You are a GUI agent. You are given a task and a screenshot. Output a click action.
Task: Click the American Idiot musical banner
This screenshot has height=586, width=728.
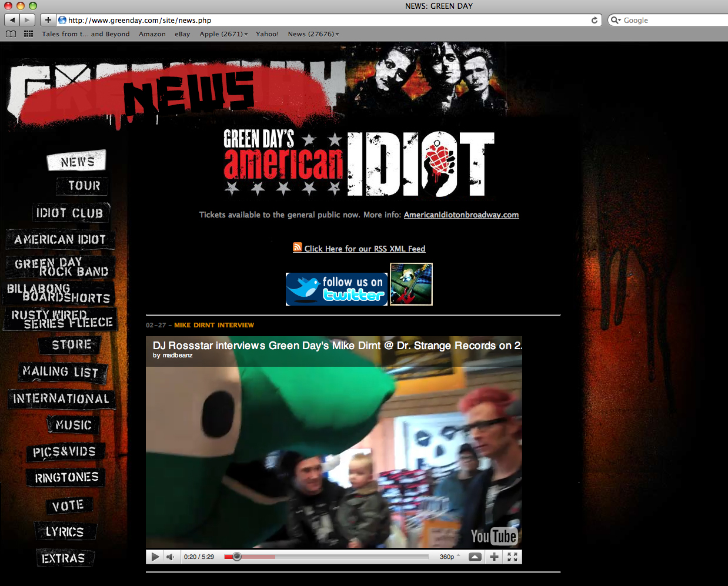coord(359,163)
